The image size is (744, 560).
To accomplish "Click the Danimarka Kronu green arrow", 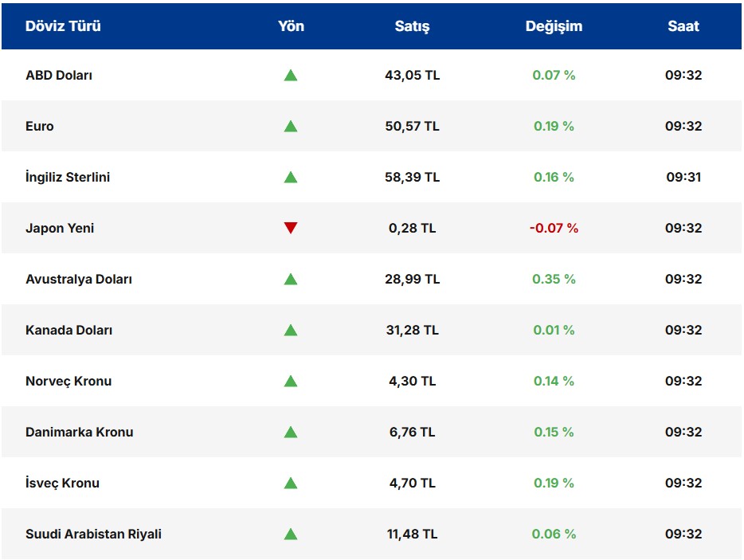I will (291, 433).
